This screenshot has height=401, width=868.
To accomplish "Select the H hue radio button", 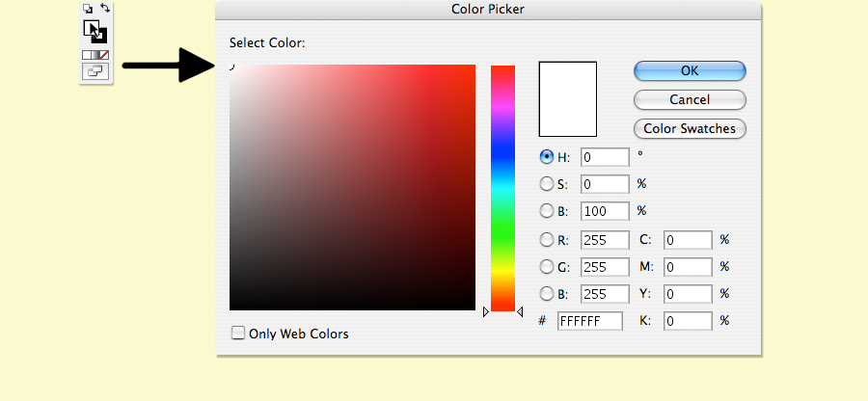I will coord(547,157).
